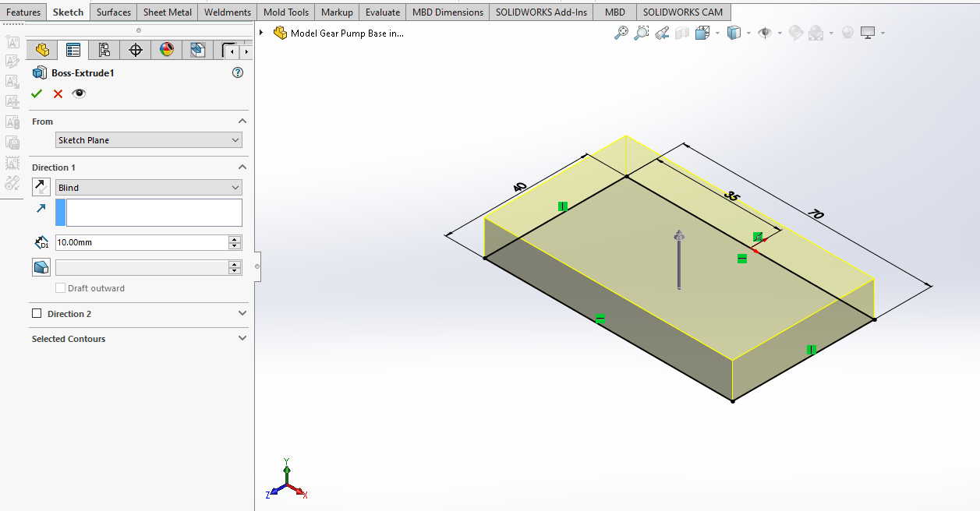The height and width of the screenshot is (511, 980).
Task: Open the ConfigurationManager tab icon
Action: pos(104,51)
